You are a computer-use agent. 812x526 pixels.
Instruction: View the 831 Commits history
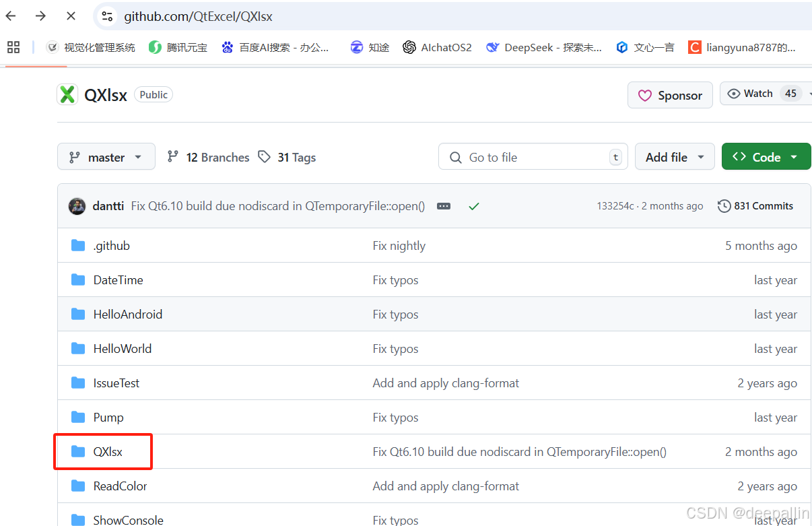coord(755,206)
